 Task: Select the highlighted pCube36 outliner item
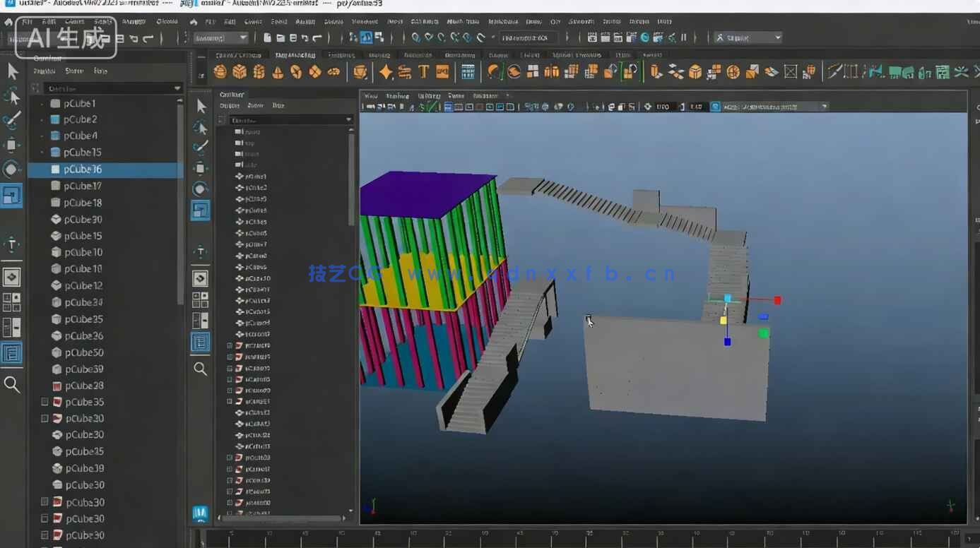coord(83,169)
